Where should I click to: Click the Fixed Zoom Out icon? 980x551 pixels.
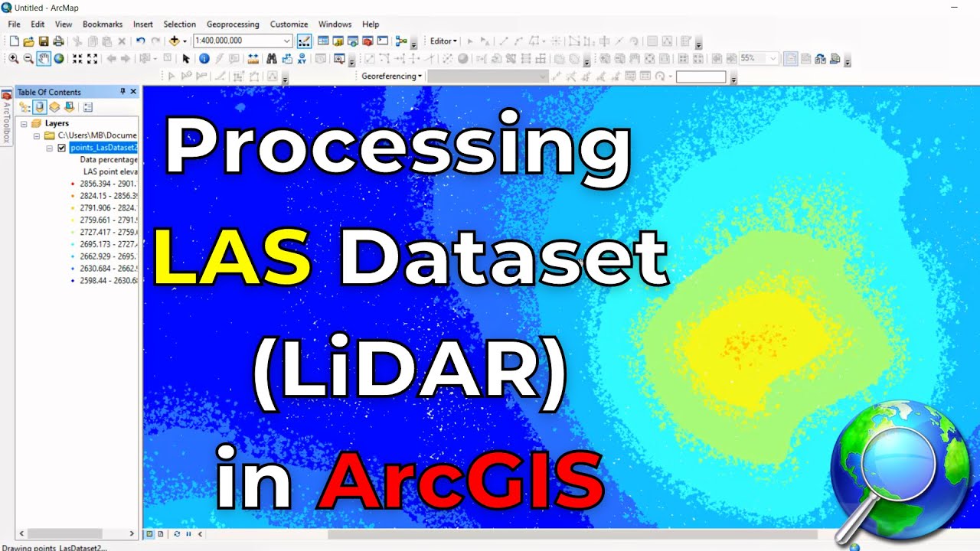tap(93, 59)
